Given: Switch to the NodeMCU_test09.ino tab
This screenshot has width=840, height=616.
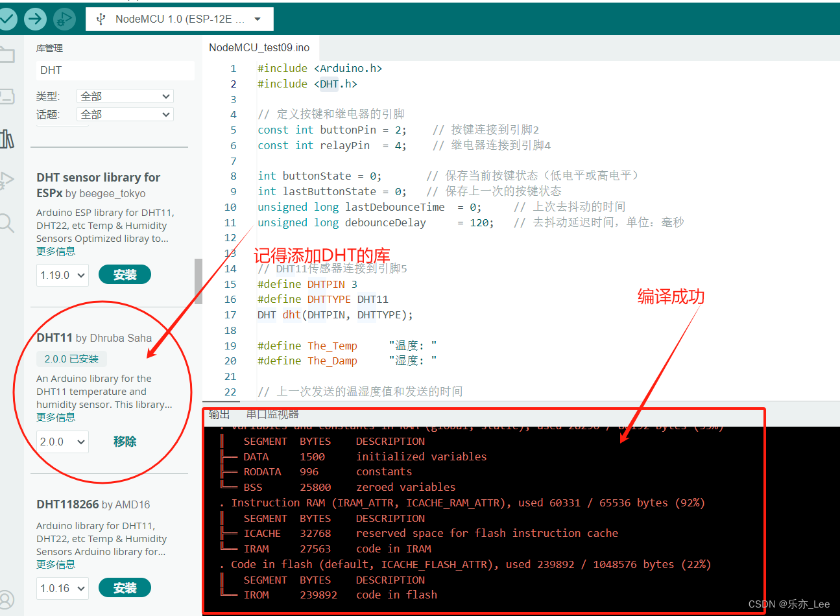Looking at the screenshot, I should [x=259, y=48].
